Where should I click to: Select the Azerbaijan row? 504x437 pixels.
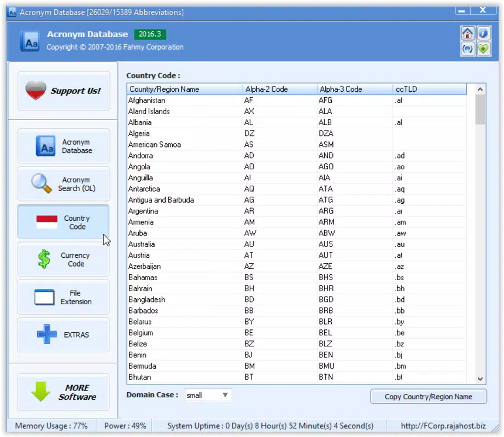pos(297,267)
